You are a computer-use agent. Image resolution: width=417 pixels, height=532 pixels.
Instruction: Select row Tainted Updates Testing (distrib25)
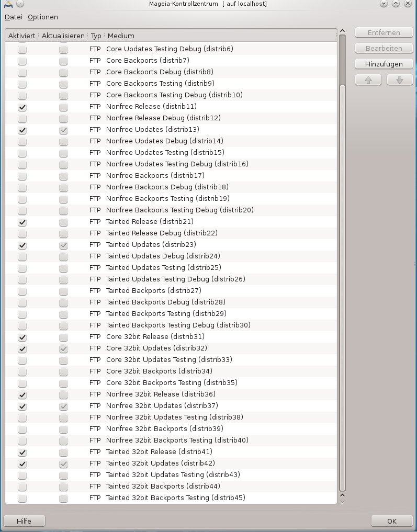tap(171, 268)
